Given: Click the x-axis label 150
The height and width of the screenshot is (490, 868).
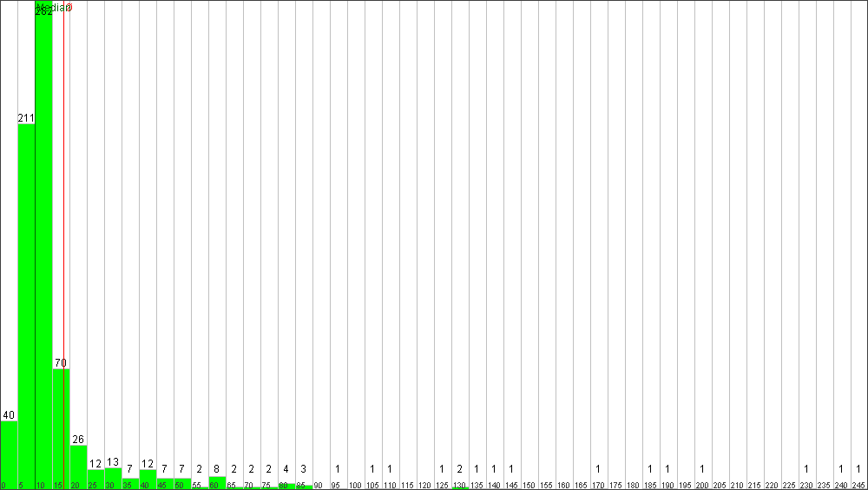Looking at the screenshot, I should coord(529,486).
